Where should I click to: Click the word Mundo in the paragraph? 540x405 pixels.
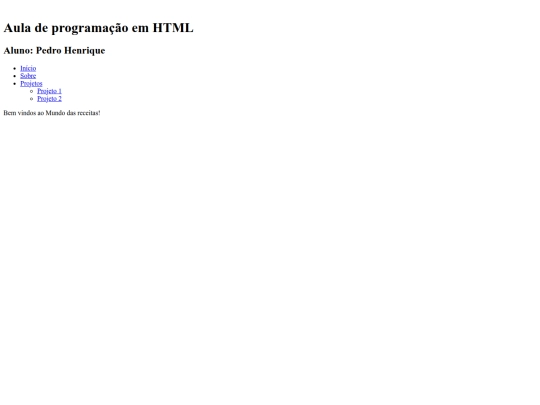(55, 113)
